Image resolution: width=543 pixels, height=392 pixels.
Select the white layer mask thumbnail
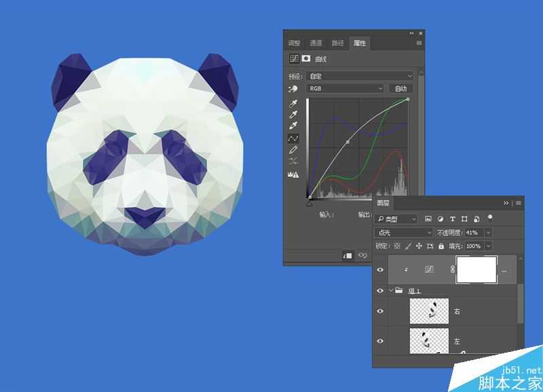tap(476, 270)
